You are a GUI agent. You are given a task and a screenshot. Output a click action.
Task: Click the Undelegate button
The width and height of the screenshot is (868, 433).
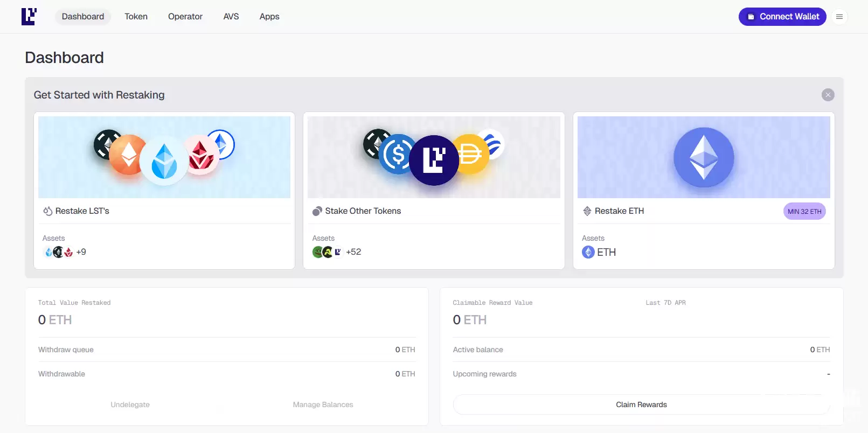130,404
